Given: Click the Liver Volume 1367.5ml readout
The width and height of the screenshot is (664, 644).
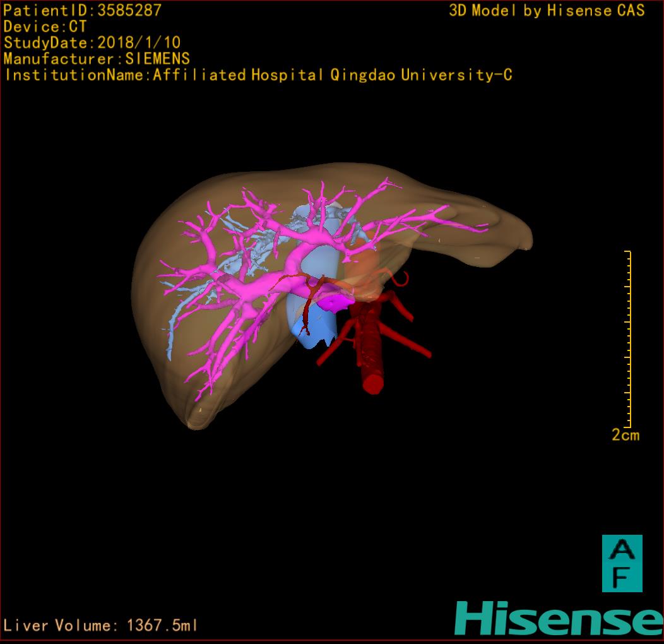Looking at the screenshot, I should click(101, 626).
